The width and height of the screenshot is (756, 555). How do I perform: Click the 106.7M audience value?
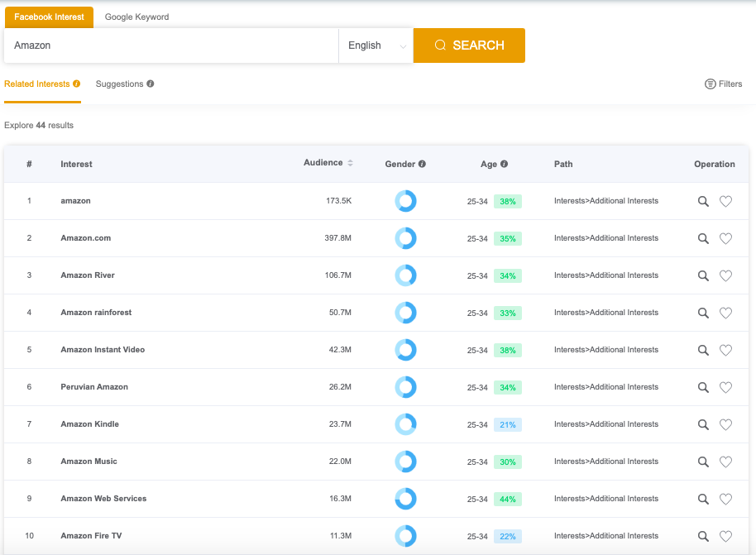coord(338,275)
